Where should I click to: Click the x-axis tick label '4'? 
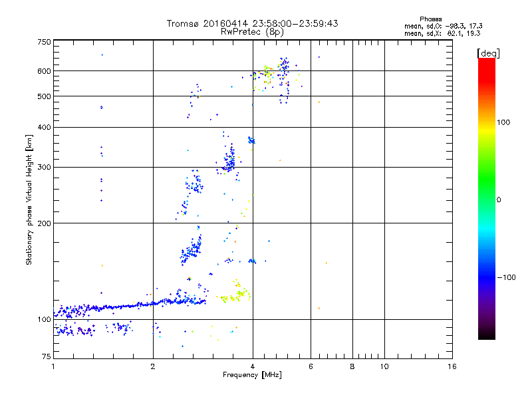click(253, 366)
